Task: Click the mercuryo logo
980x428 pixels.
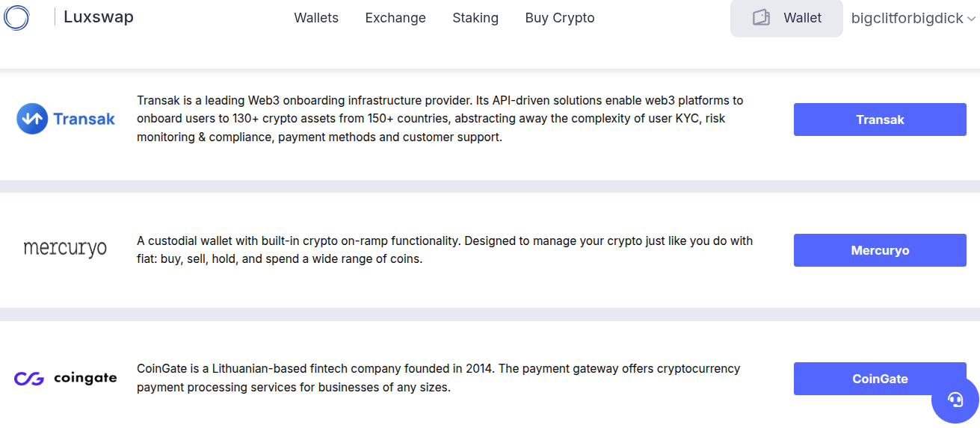Action: point(65,249)
